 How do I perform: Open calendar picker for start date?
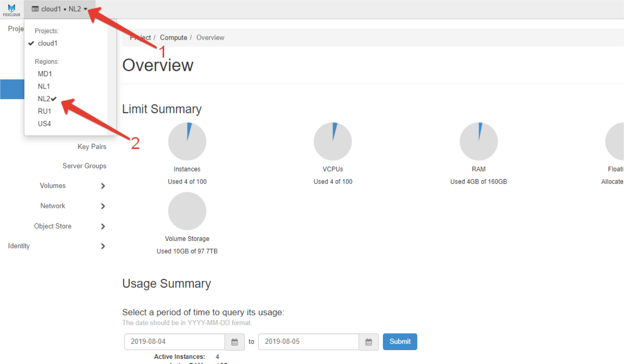(x=234, y=342)
